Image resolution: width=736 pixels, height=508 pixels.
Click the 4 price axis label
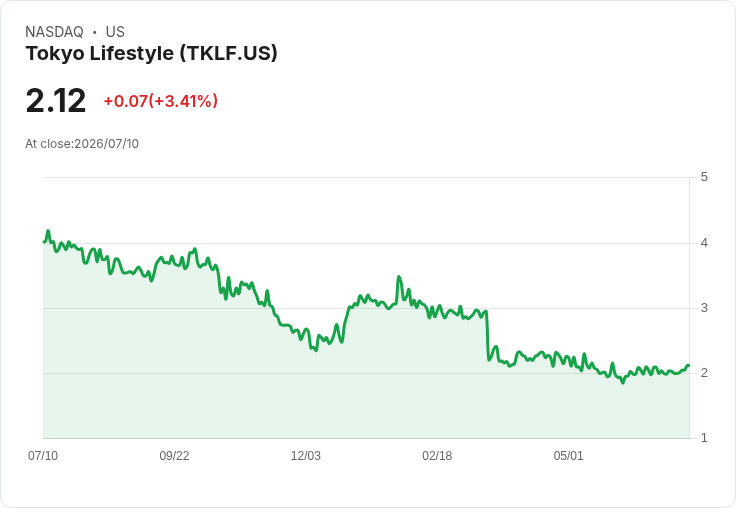[704, 243]
